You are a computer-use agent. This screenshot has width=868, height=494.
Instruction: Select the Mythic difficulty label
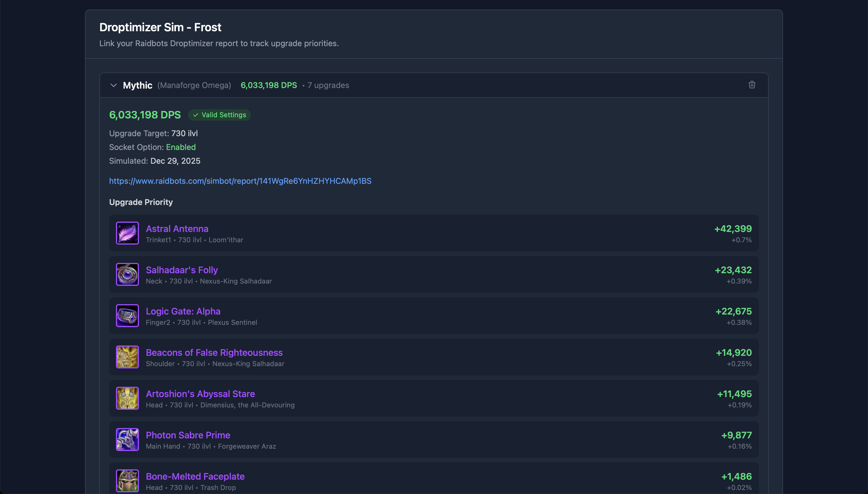click(137, 85)
